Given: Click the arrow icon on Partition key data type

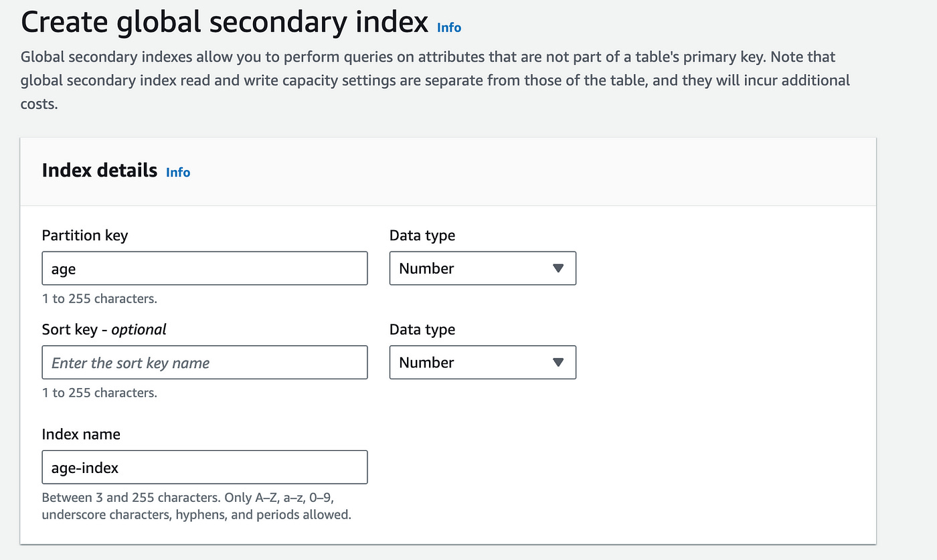Looking at the screenshot, I should pos(559,268).
